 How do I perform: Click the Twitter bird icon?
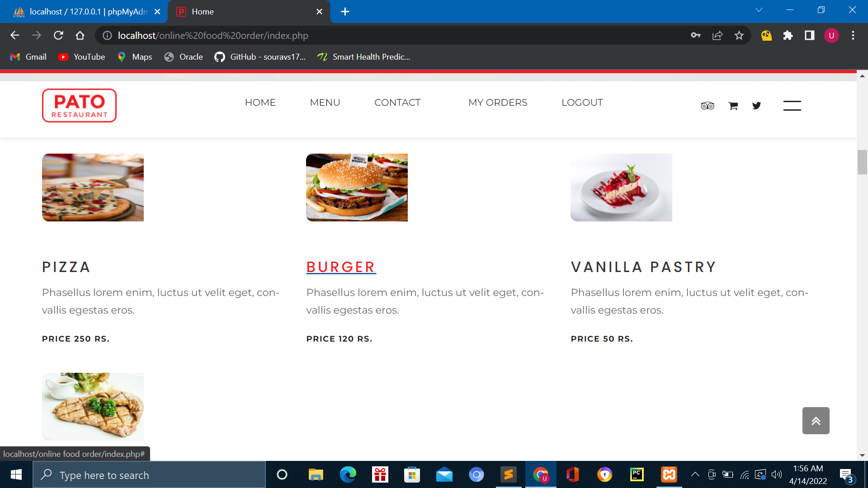[756, 105]
